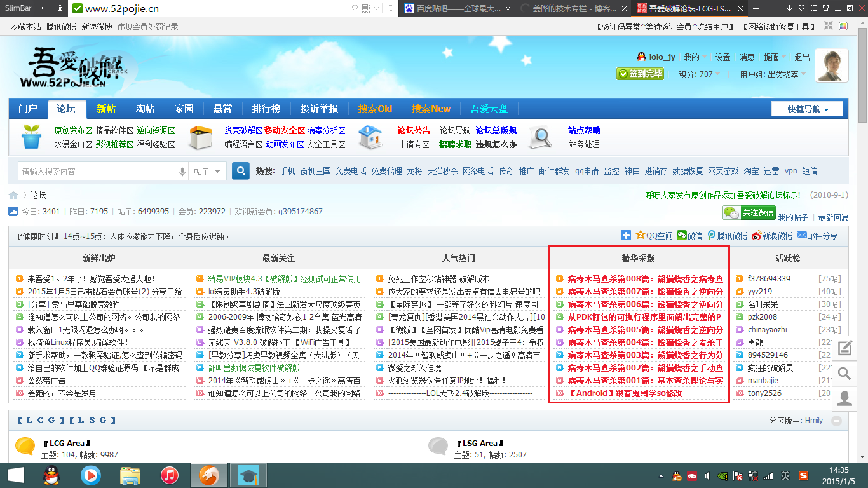Expand the 我的 dropdown menu
The image size is (868, 488).
[695, 57]
